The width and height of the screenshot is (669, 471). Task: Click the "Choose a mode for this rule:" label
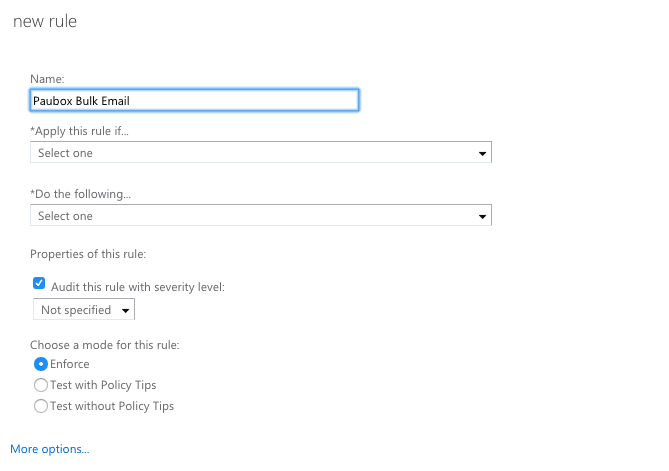pyautogui.click(x=105, y=345)
